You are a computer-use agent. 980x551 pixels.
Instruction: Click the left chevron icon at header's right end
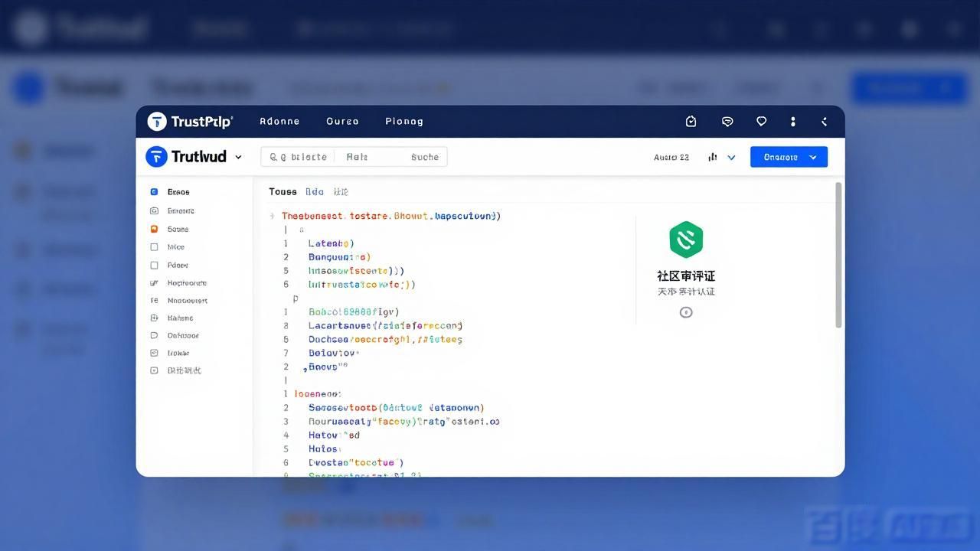(825, 122)
